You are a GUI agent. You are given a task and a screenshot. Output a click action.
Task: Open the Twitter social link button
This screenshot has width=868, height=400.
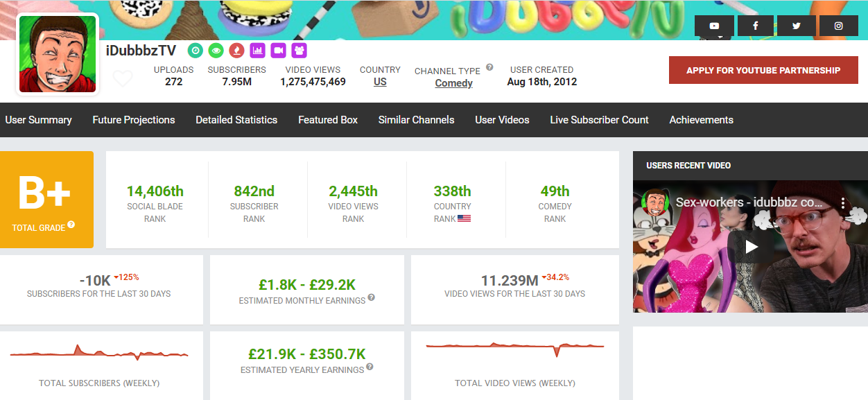pyautogui.click(x=797, y=26)
